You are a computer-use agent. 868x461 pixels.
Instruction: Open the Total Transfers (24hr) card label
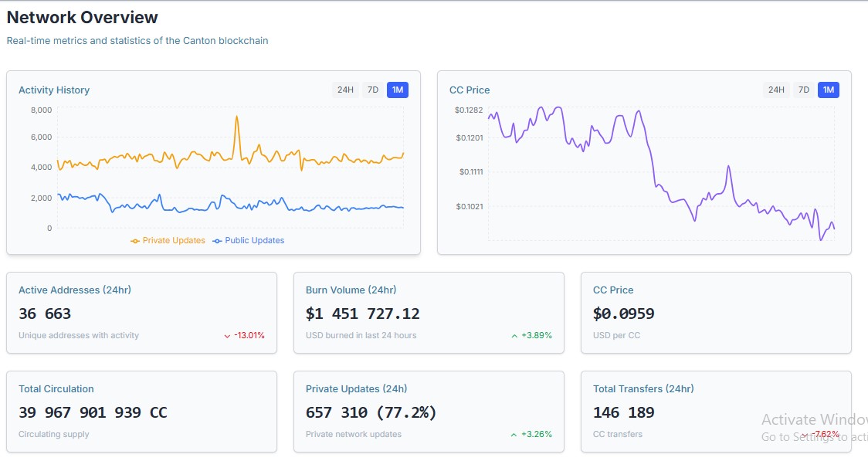pos(643,389)
